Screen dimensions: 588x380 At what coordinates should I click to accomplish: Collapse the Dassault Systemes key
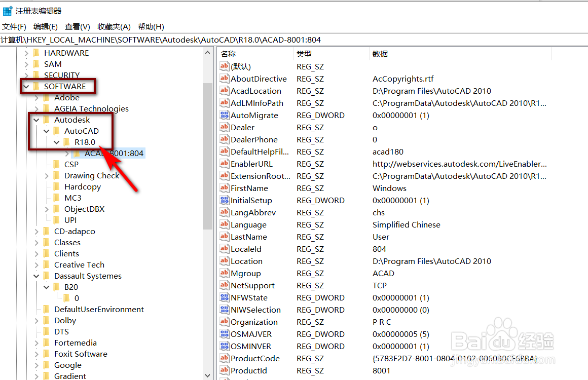point(36,276)
